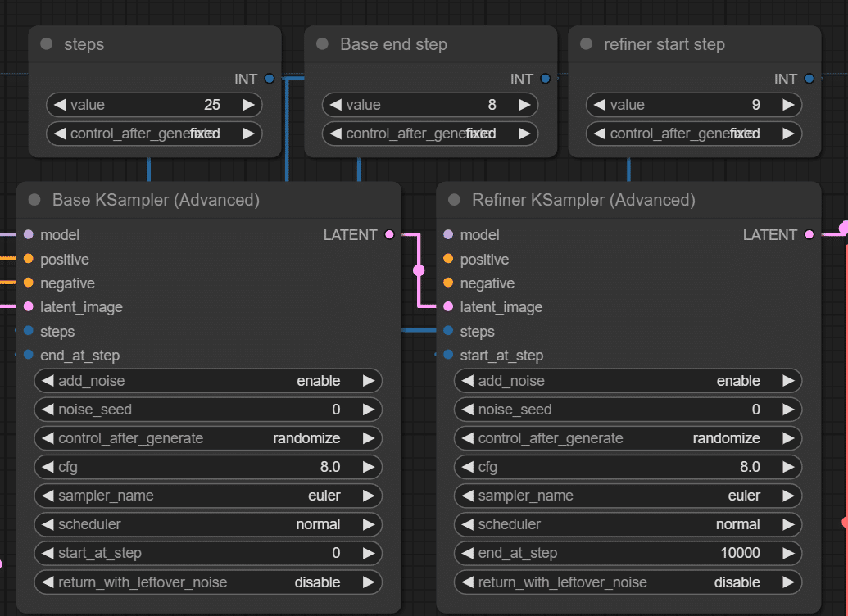Click the steps input socket on Base KSampler
This screenshot has height=616, width=848.
pyautogui.click(x=27, y=332)
